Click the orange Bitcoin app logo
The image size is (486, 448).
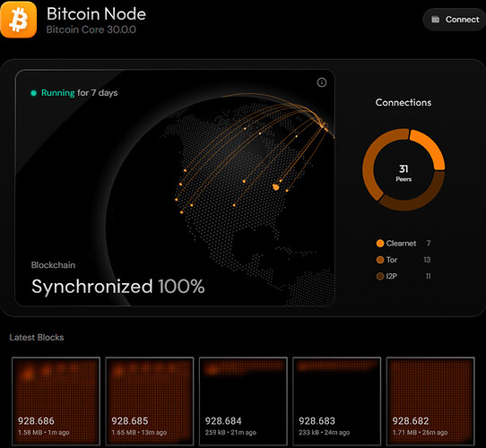(19, 20)
